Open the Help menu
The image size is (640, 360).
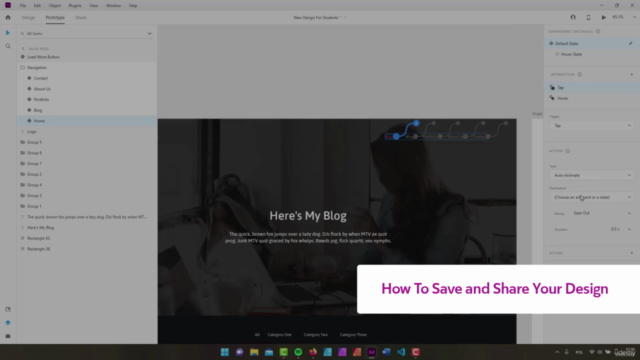pos(133,6)
